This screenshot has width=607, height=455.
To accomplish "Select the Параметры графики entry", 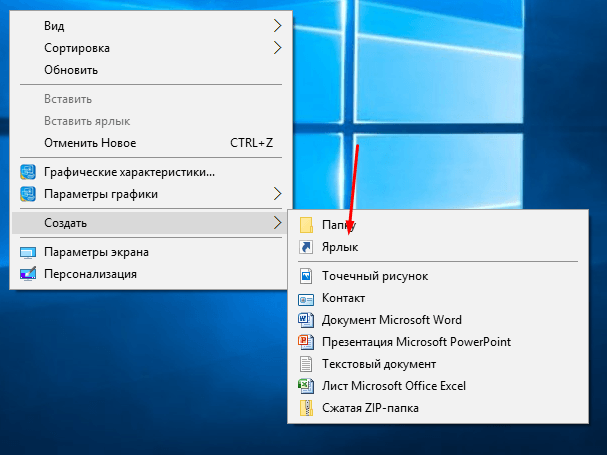I will pos(151,194).
